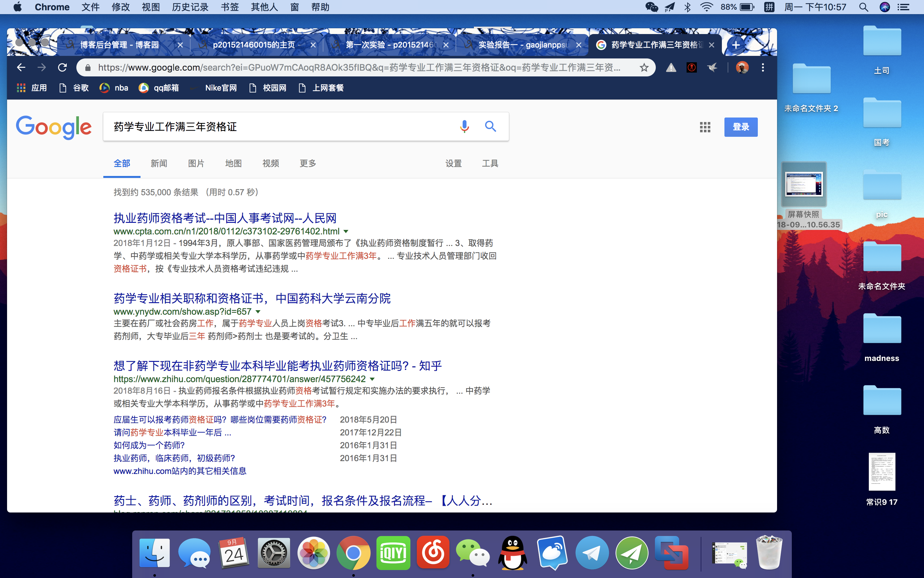Switch to the 实验报告一 tab
The image size is (924, 578).
click(x=523, y=45)
